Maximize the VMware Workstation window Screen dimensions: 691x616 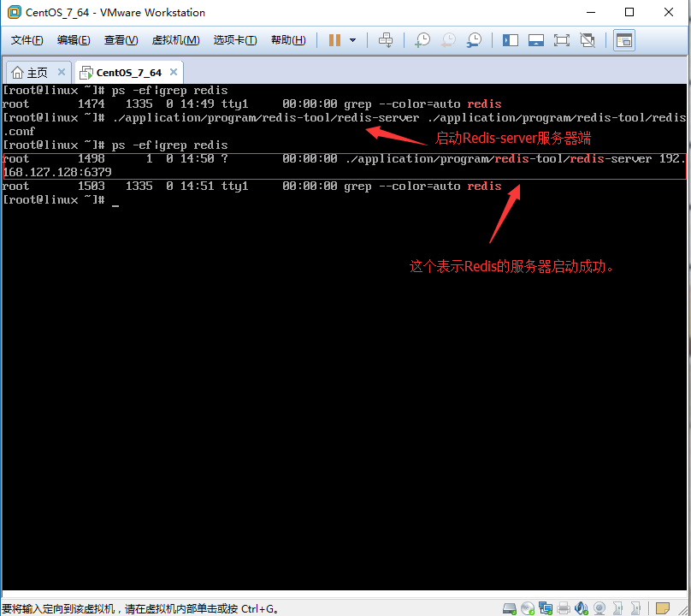(x=629, y=12)
